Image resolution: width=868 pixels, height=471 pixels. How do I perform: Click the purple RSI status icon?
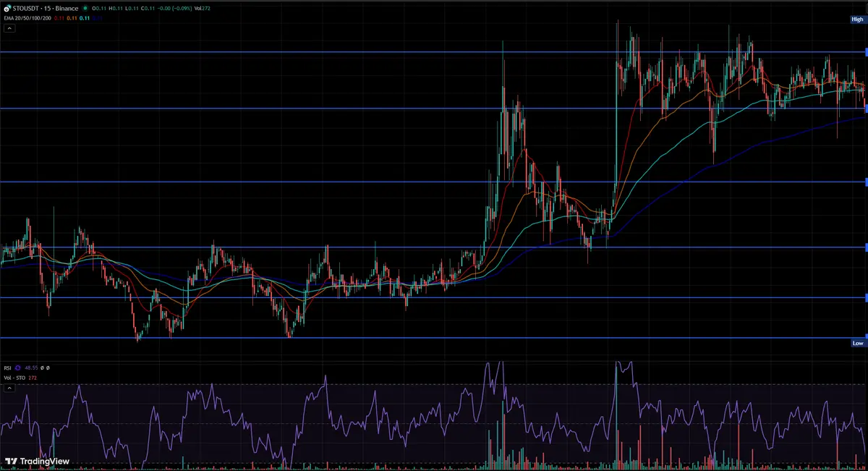(x=17, y=368)
